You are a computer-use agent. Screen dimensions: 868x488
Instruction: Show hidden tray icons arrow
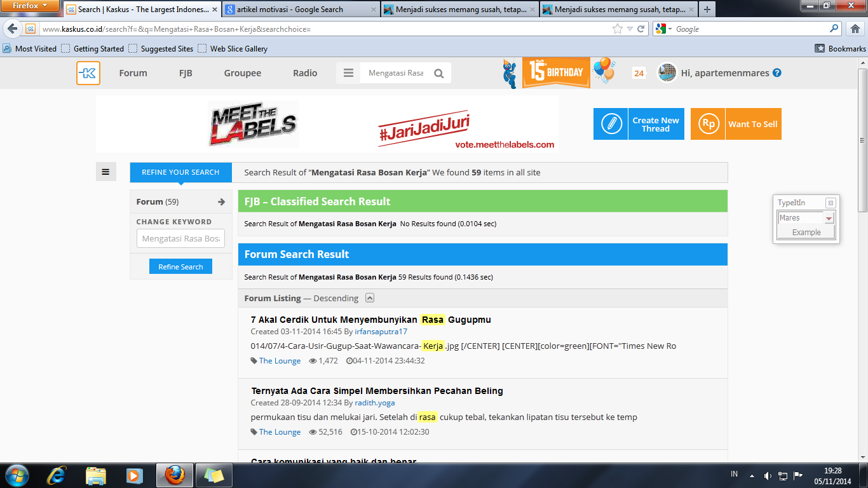(x=752, y=475)
